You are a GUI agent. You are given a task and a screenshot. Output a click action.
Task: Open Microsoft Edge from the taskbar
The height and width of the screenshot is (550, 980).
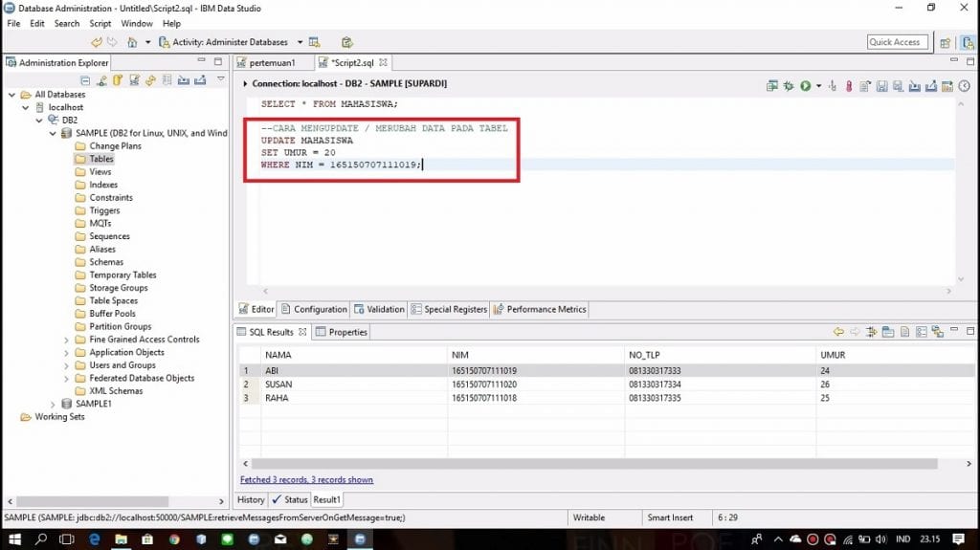[x=95, y=539]
